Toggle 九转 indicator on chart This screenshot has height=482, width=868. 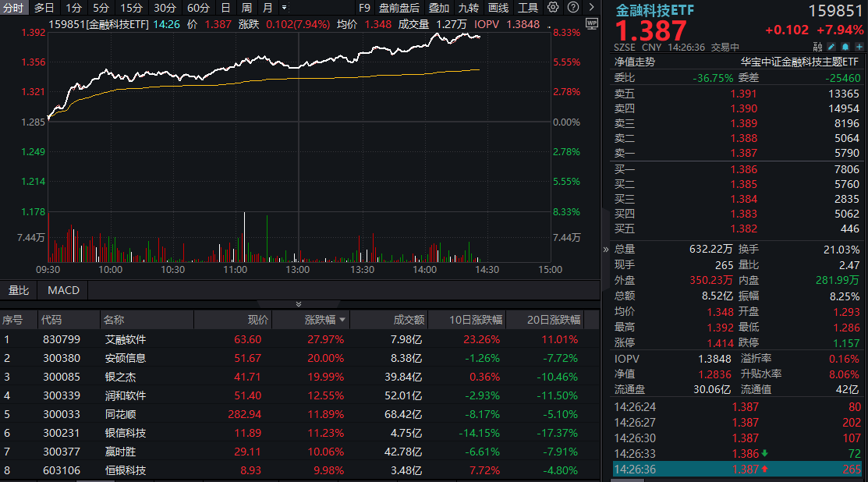click(x=469, y=8)
